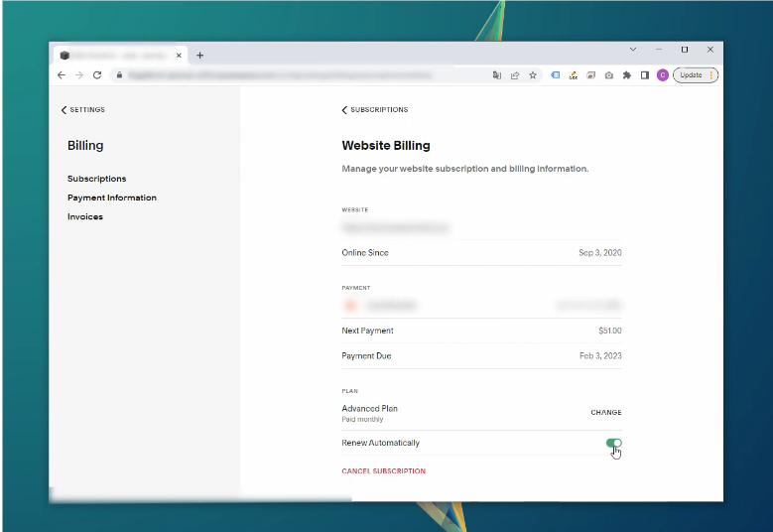The image size is (773, 532).
Task: Click the Paid monthly text
Action: (362, 419)
